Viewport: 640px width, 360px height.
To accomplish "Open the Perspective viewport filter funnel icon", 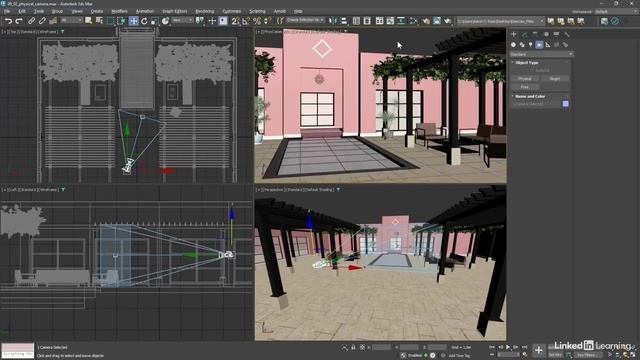I will tap(338, 190).
